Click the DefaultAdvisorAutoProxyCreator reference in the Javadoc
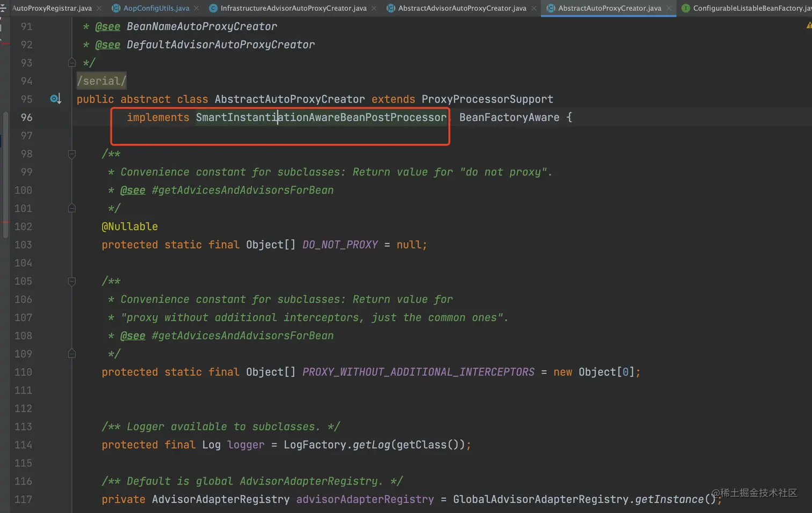Viewport: 812px width, 513px height. tap(221, 45)
